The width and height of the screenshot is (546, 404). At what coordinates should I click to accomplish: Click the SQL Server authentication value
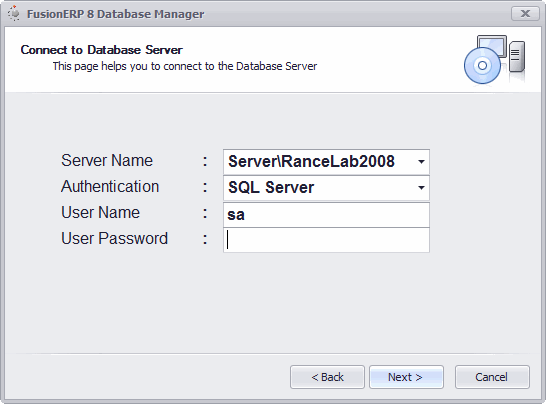coord(271,188)
